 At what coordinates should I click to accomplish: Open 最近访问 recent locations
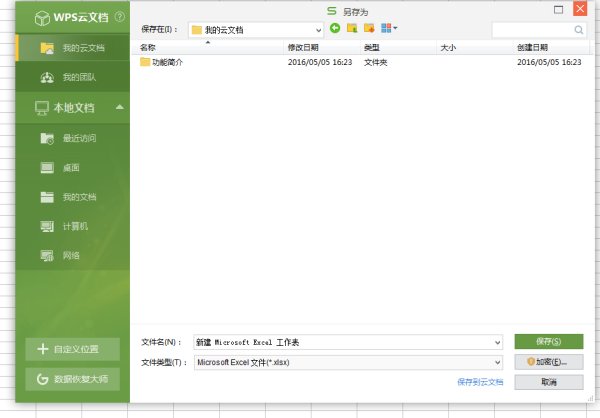pyautogui.click(x=73, y=138)
